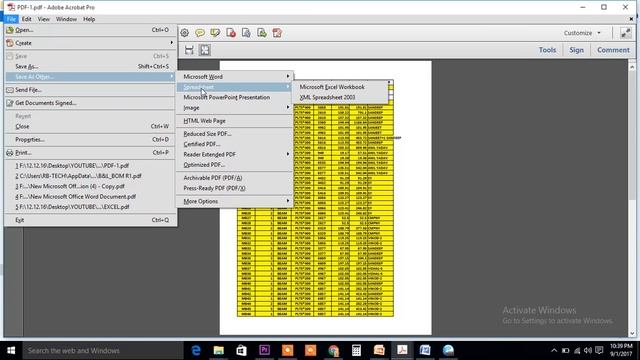This screenshot has width=640, height=360.
Task: Open Microsoft Edge from the taskbar
Action: pyautogui.click(x=196, y=350)
